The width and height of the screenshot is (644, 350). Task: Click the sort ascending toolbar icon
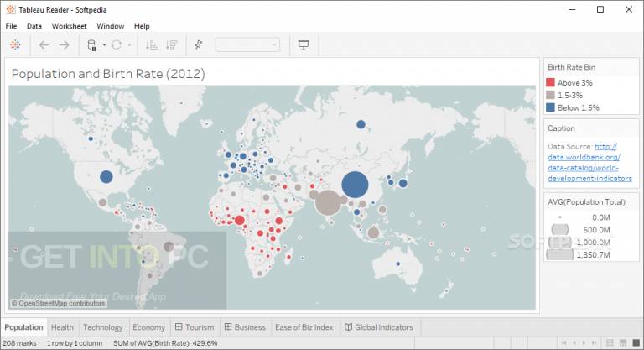[x=152, y=44]
